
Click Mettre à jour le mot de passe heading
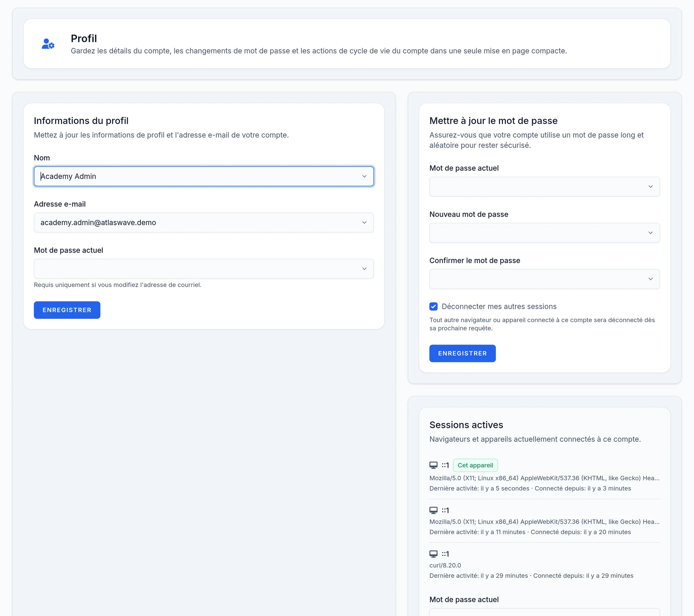pyautogui.click(x=493, y=121)
